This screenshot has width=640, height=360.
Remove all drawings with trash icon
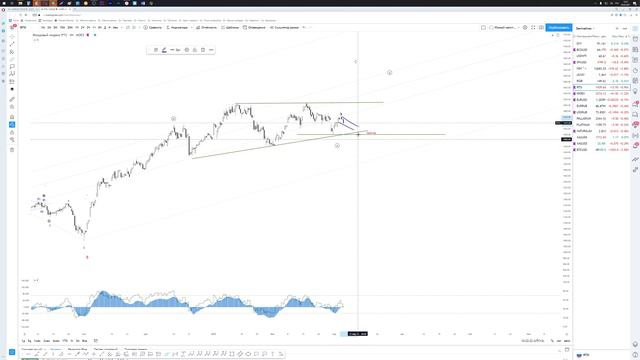(12, 150)
